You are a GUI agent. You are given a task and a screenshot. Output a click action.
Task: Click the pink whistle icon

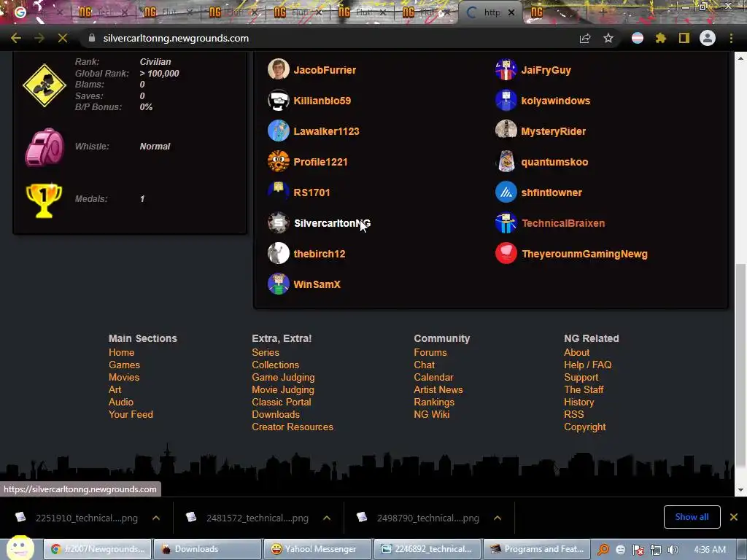click(44, 147)
